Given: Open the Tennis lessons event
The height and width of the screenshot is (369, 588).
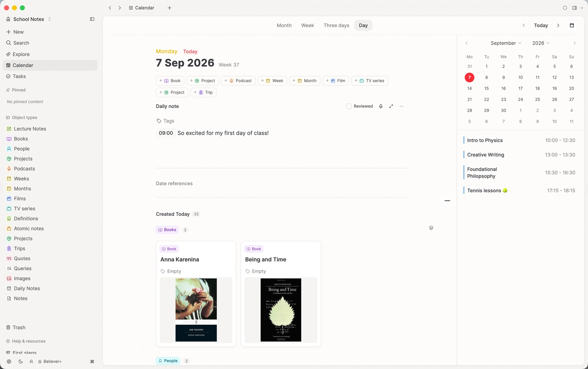Looking at the screenshot, I should pyautogui.click(x=519, y=190).
